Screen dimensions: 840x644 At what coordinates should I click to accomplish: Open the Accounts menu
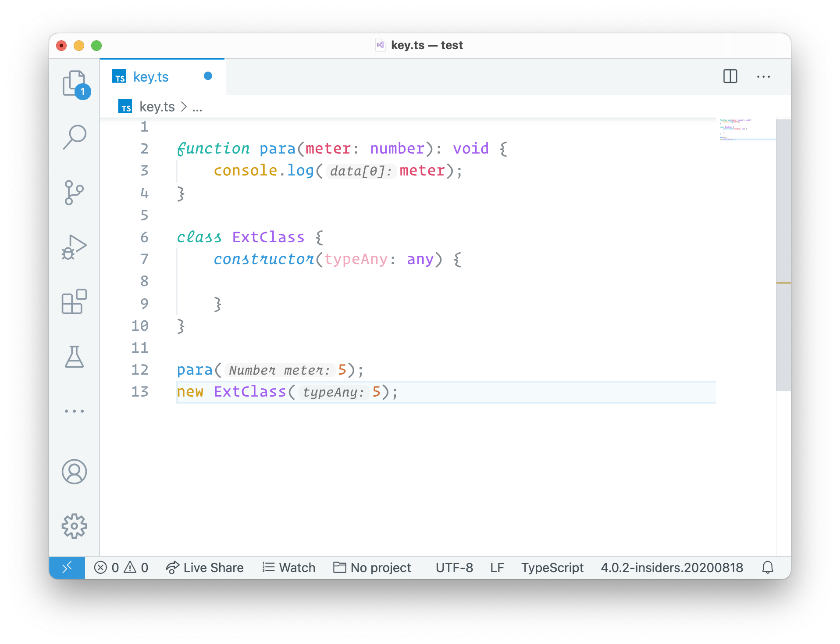pyautogui.click(x=74, y=472)
